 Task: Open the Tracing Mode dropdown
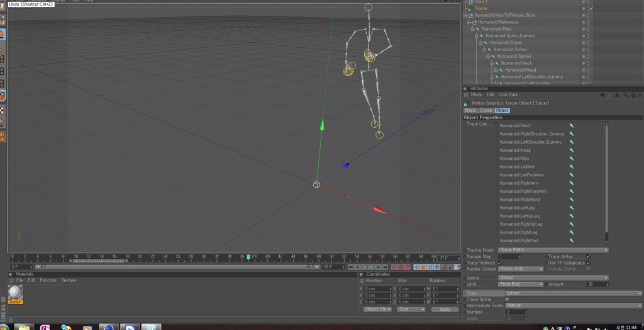click(x=553, y=250)
